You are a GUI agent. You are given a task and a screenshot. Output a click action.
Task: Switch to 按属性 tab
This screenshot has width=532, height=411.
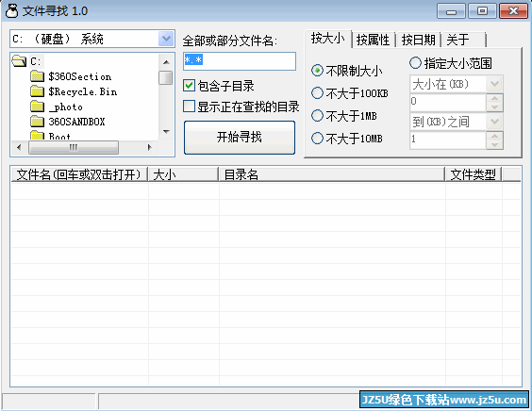point(373,40)
